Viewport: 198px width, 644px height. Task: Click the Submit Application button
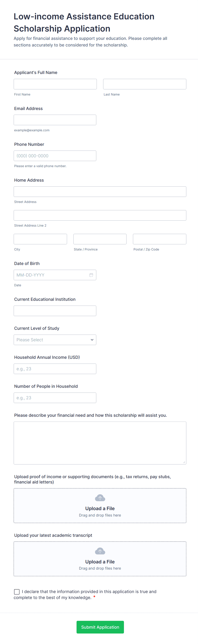click(100, 627)
